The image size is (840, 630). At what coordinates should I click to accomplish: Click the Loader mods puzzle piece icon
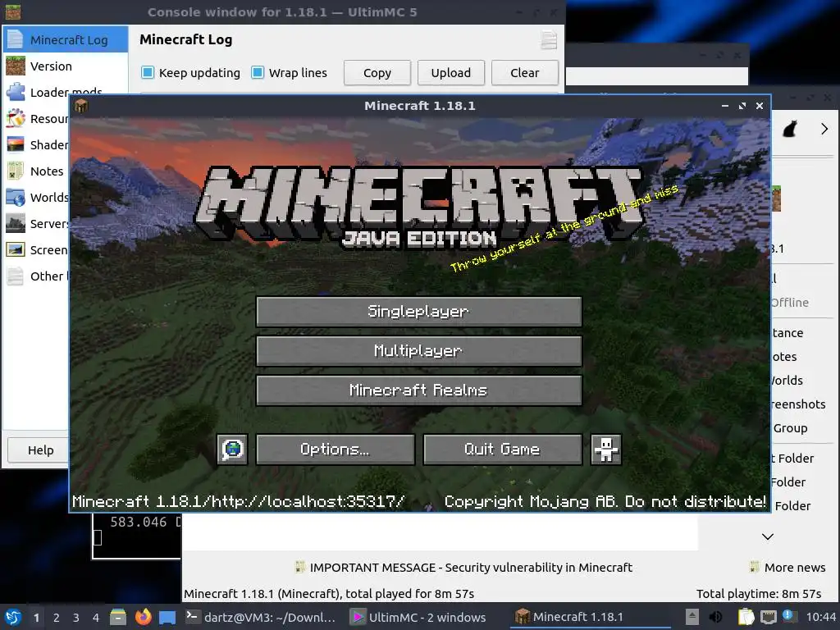[16, 92]
